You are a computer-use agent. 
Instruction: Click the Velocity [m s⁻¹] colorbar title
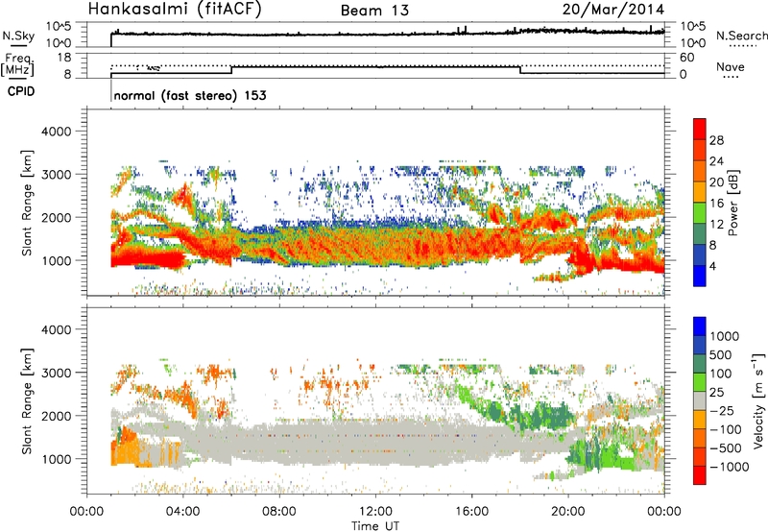(758, 400)
